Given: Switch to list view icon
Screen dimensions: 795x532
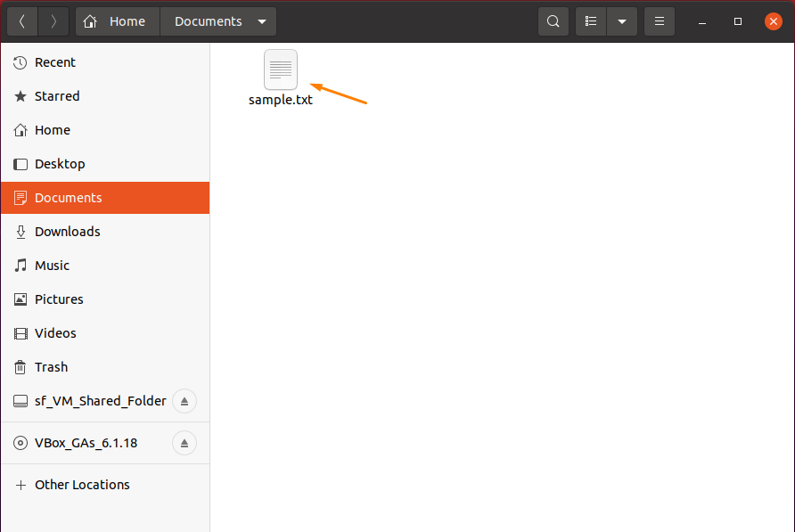Looking at the screenshot, I should pos(591,21).
